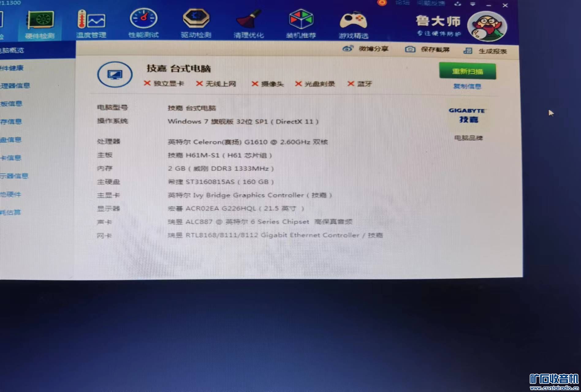Open the title bar main menu arrow
Viewport: 581px width, 392px height.
pyautogui.click(x=473, y=4)
